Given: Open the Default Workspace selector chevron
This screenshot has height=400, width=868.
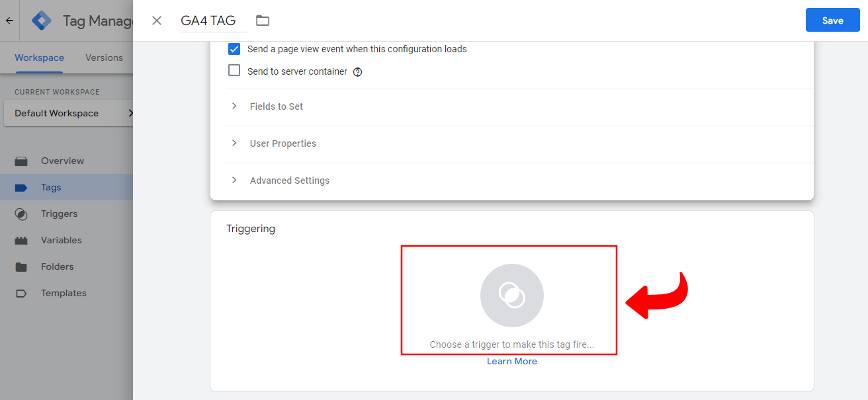Looking at the screenshot, I should (130, 112).
